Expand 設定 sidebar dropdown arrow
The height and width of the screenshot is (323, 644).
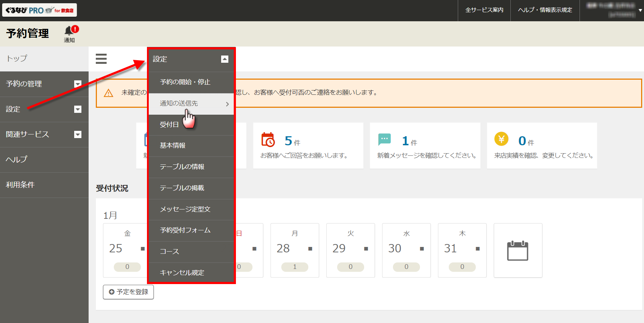click(x=77, y=109)
